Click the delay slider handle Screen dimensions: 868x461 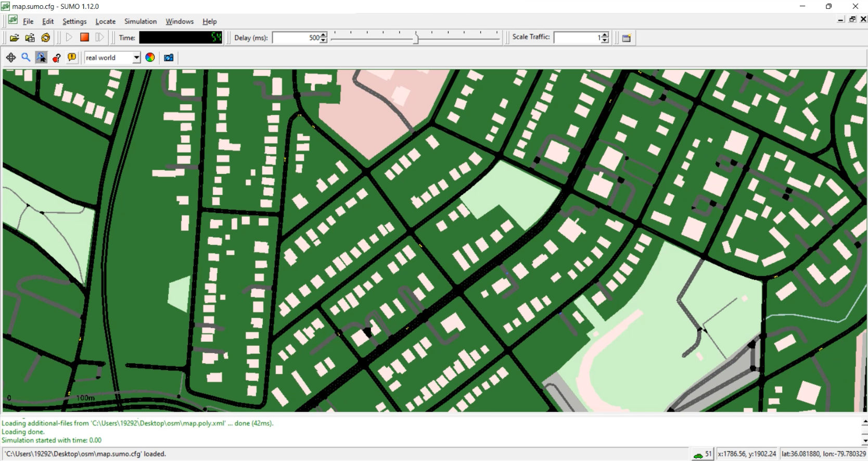point(416,38)
